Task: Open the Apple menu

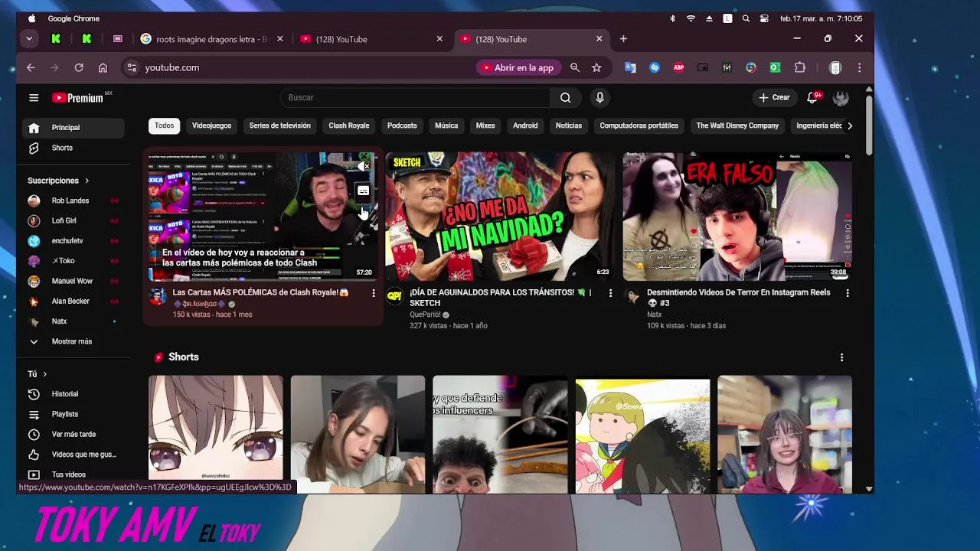Action: tap(31, 18)
